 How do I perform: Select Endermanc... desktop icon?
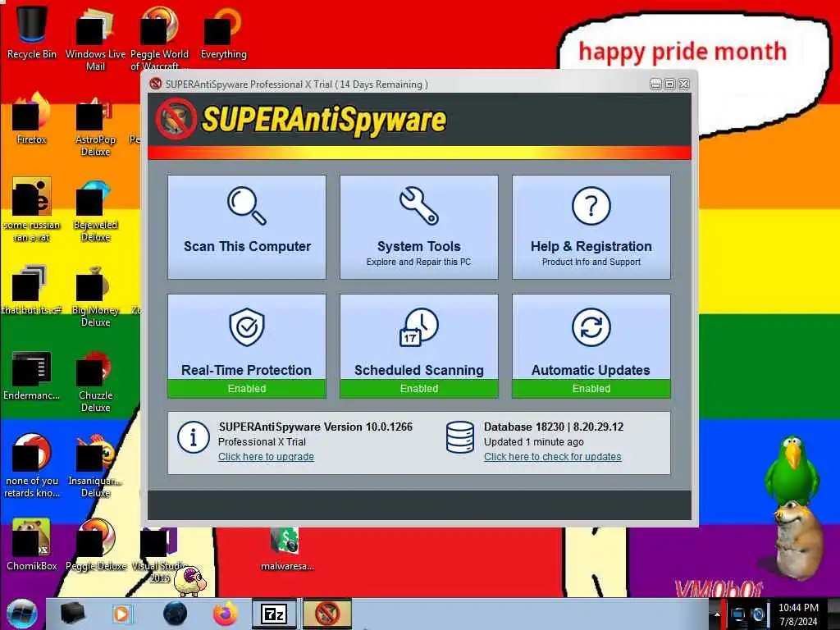pyautogui.click(x=32, y=375)
